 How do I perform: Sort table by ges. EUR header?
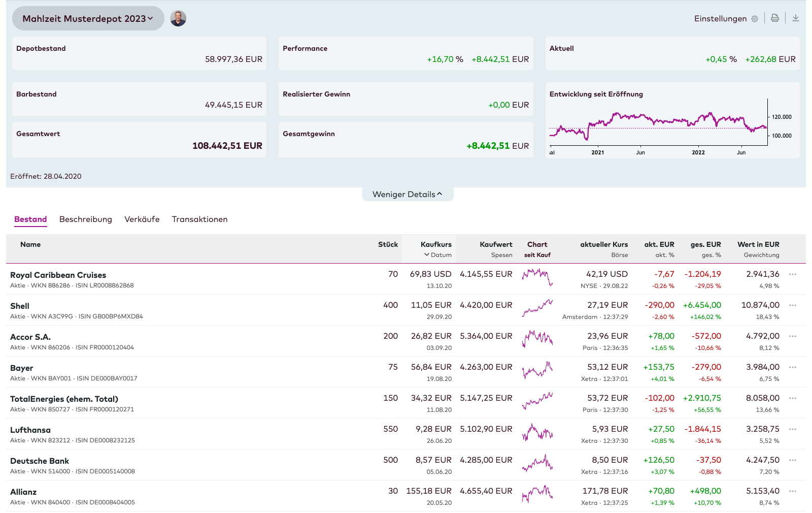point(705,244)
